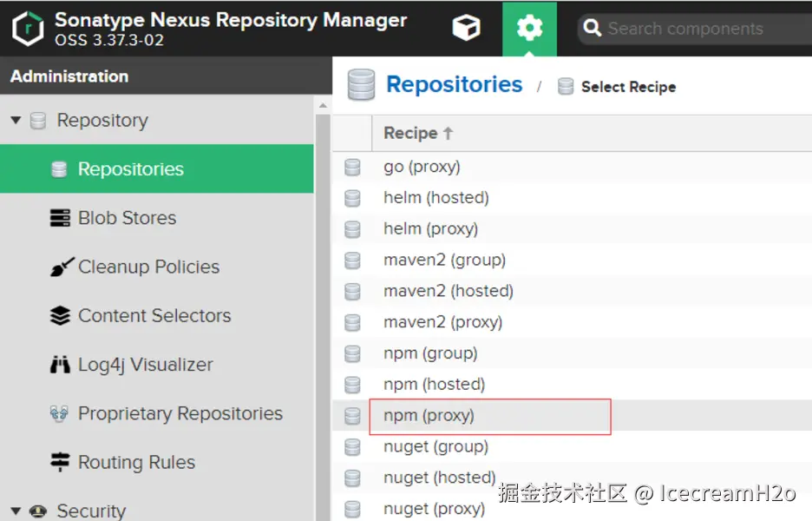Click the Security section icon

pos(38,511)
